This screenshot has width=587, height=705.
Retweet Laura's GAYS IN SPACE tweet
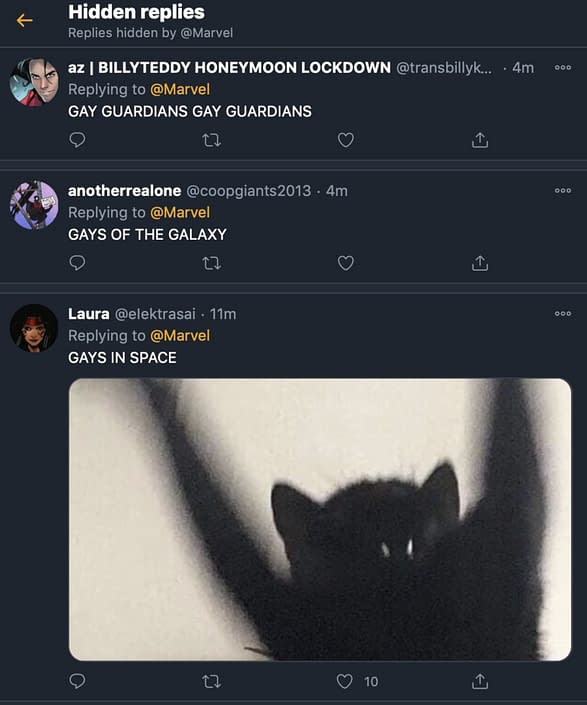(x=211, y=682)
